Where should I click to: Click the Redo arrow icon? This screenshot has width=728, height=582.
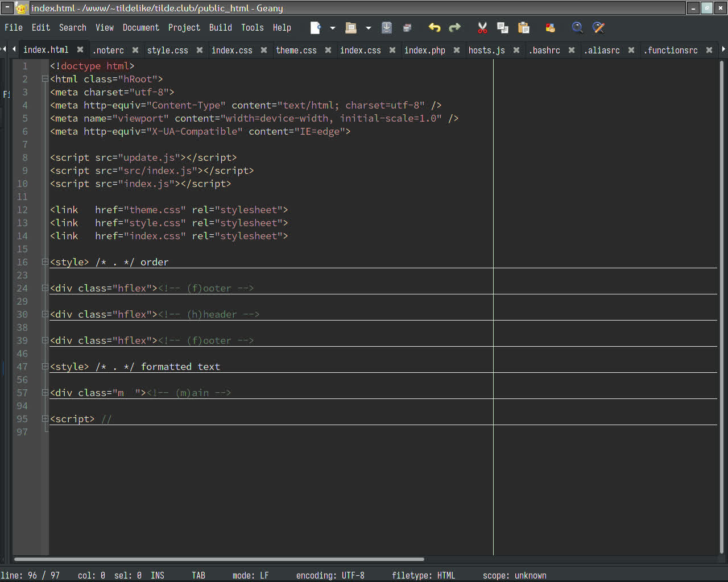click(x=455, y=28)
